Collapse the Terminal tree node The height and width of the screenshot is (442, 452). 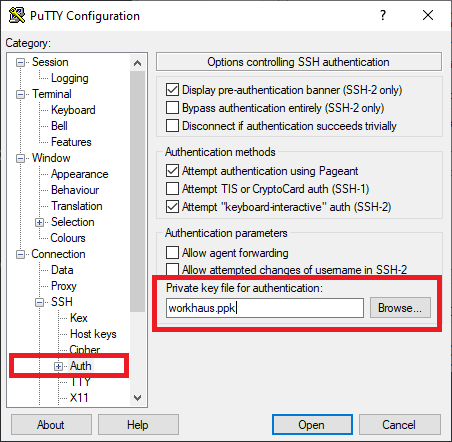(21, 94)
